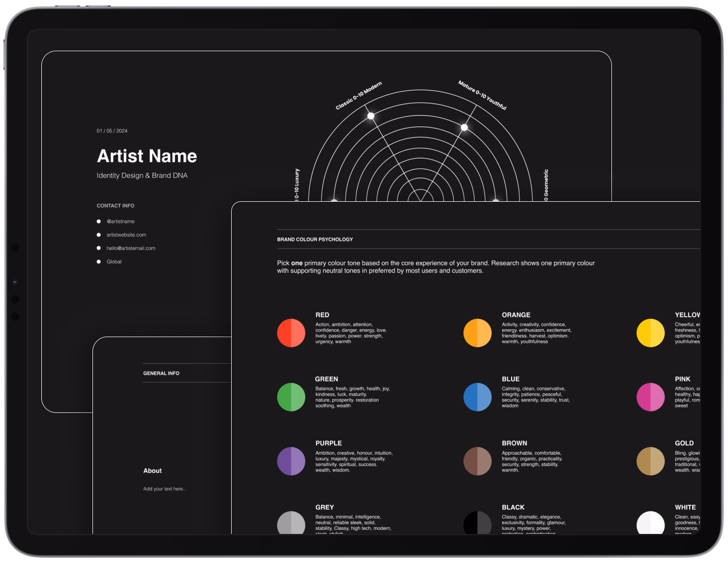Screen dimensions: 728x561
Task: Click the BLUE heading text
Action: pos(511,379)
